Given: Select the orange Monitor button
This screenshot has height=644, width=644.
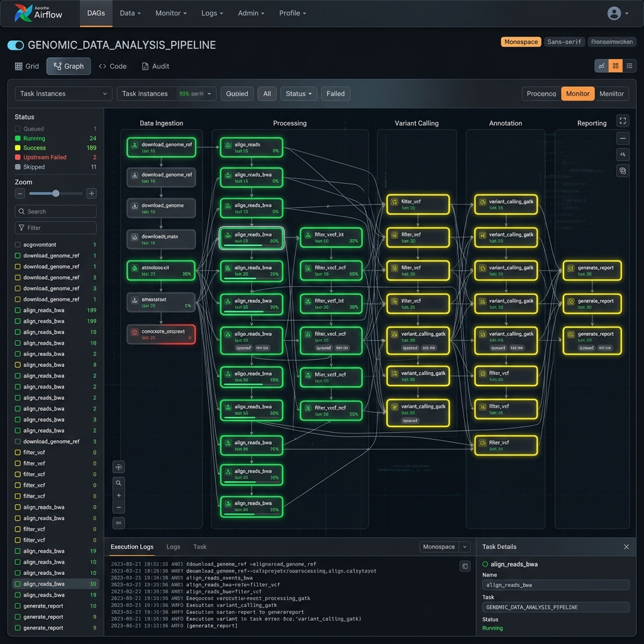Looking at the screenshot, I should 577,94.
